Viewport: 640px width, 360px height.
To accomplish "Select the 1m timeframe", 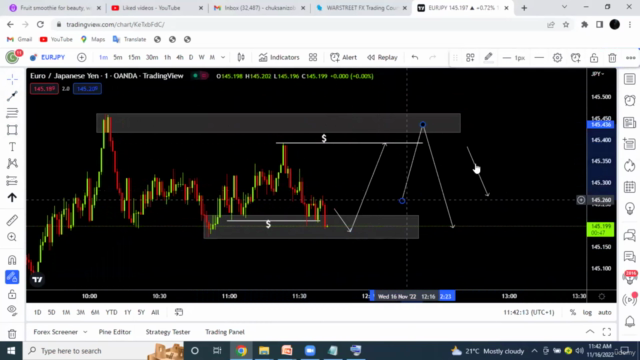I will 103,58.
